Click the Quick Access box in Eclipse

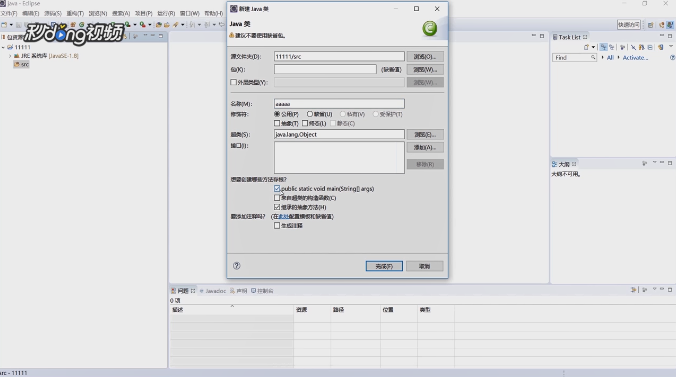point(629,25)
